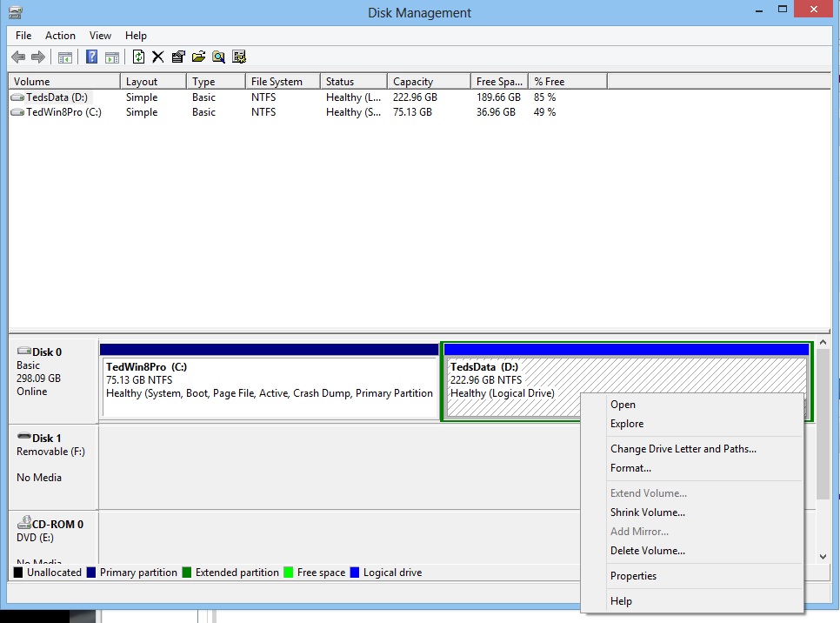
Task: Click the magnifier Explore toolbar icon
Action: pos(218,57)
